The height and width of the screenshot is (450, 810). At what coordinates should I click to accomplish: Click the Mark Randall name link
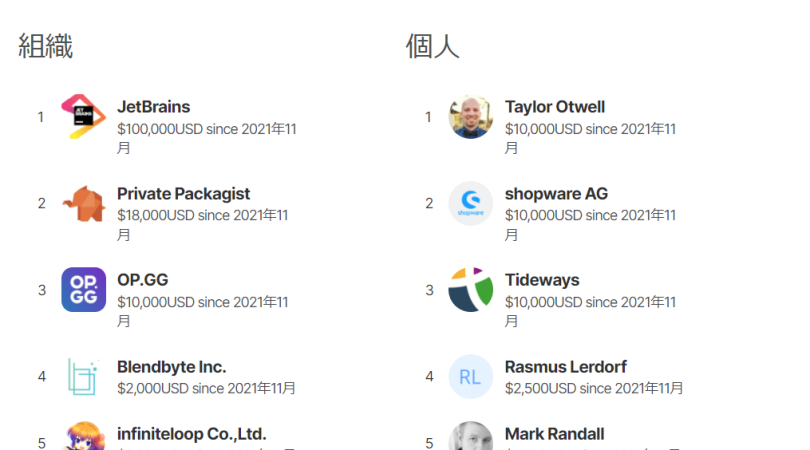(x=554, y=434)
